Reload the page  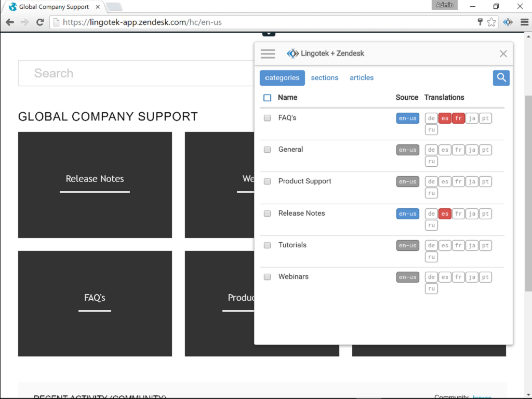point(39,22)
